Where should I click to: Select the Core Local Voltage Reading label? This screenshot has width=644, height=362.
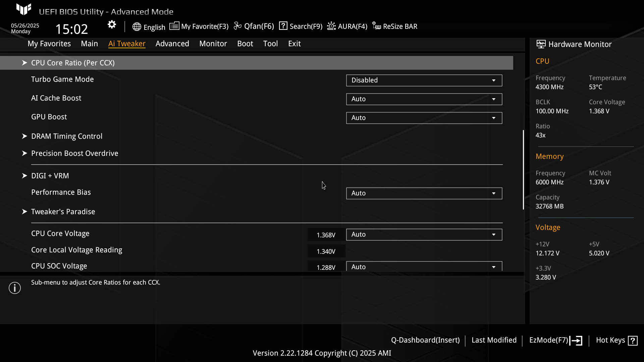(76, 250)
